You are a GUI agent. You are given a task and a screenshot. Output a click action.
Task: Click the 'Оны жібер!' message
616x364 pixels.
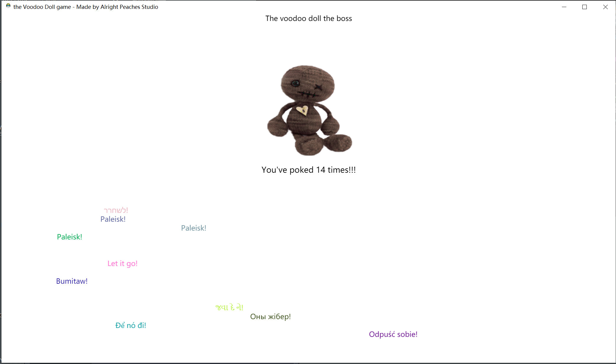point(270,316)
